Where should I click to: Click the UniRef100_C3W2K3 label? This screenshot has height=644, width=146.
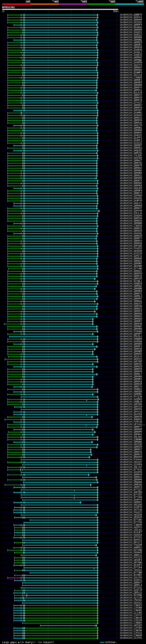click(131, 605)
